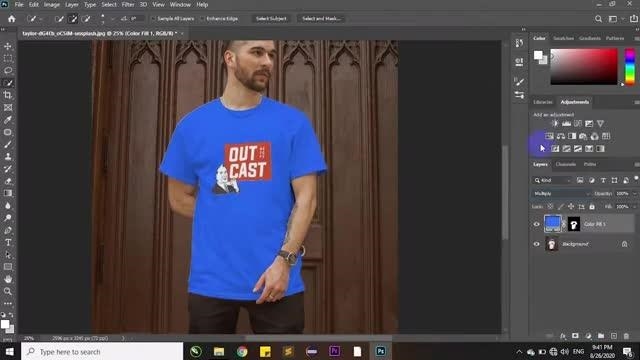The image size is (640, 360).
Task: Select the Eyedropper tool
Action: click(8, 120)
